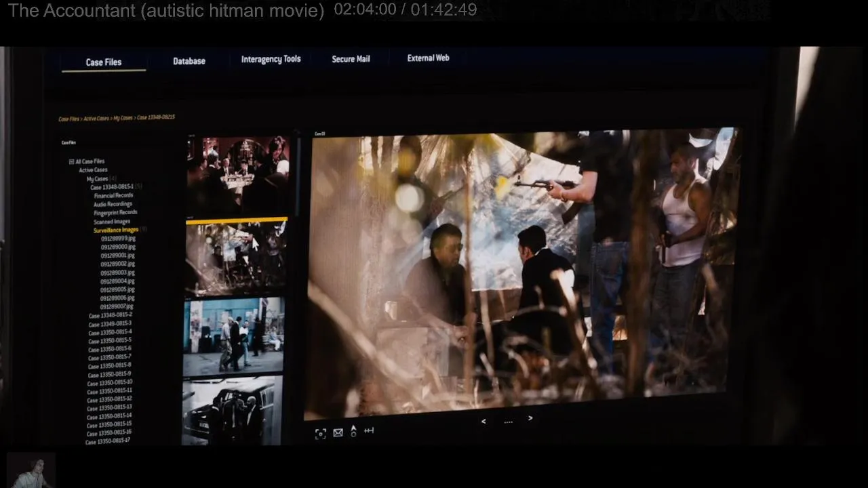Image resolution: width=868 pixels, height=488 pixels.
Task: Select Case 13350-0815-7 in the tree
Action: [110, 357]
